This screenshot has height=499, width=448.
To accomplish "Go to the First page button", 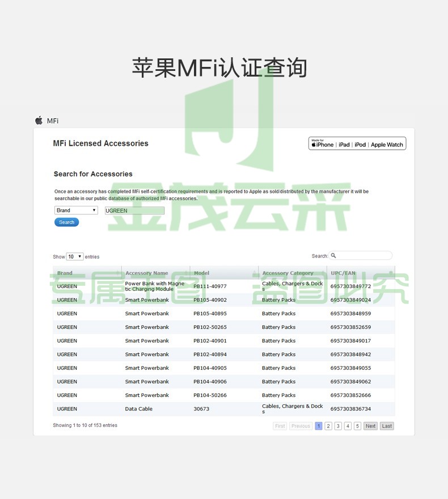I will 280,426.
